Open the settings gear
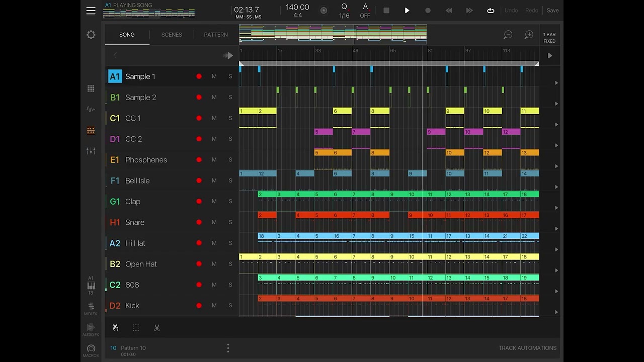Viewport: 644px width, 362px height. click(x=91, y=35)
